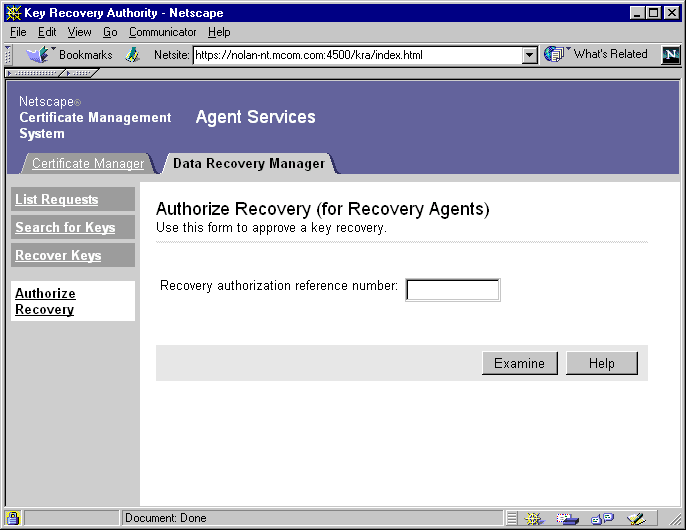Open the What's Related button

coord(596,54)
